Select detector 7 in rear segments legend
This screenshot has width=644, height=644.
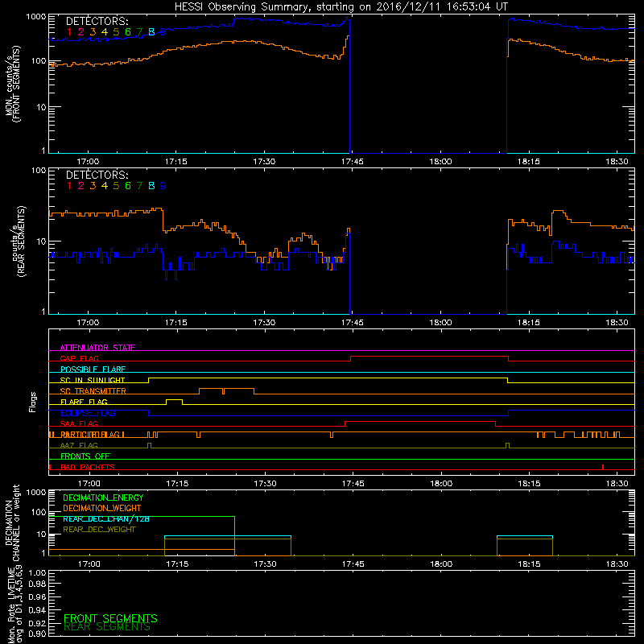coord(139,186)
